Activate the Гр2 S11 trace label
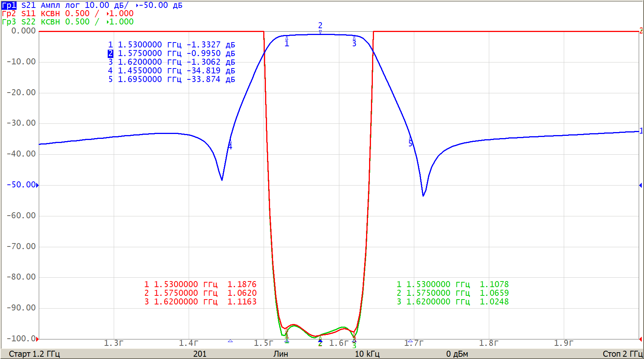Image resolution: width=644 pixels, height=359 pixels. (x=9, y=14)
